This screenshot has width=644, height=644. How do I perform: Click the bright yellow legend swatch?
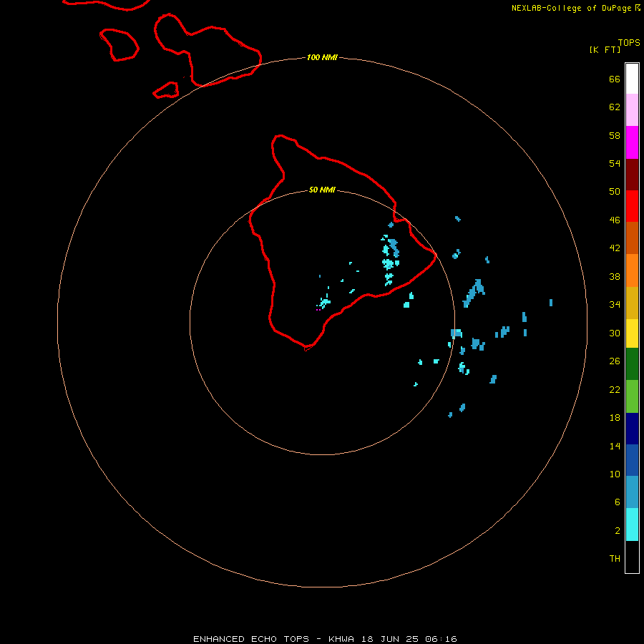[x=632, y=333]
